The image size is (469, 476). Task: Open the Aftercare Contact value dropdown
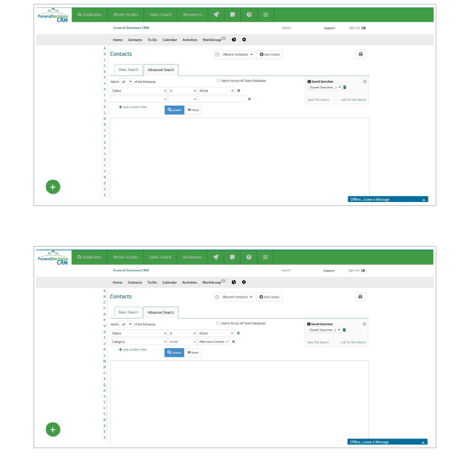click(x=214, y=342)
